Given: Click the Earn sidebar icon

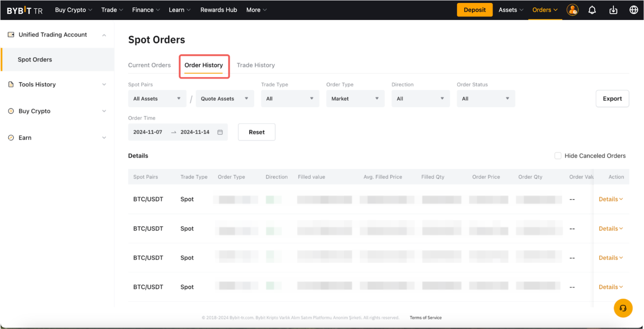Looking at the screenshot, I should (11, 138).
